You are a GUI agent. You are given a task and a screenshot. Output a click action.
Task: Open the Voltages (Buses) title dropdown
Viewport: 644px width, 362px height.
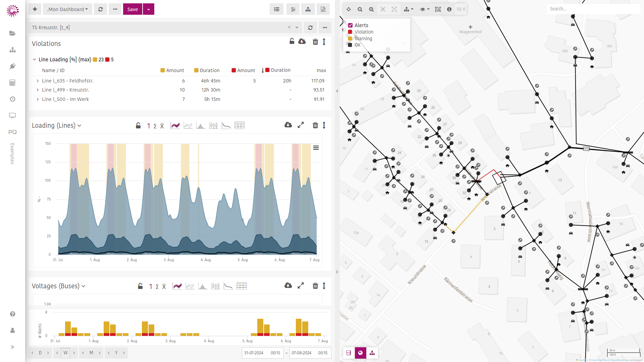click(x=84, y=286)
